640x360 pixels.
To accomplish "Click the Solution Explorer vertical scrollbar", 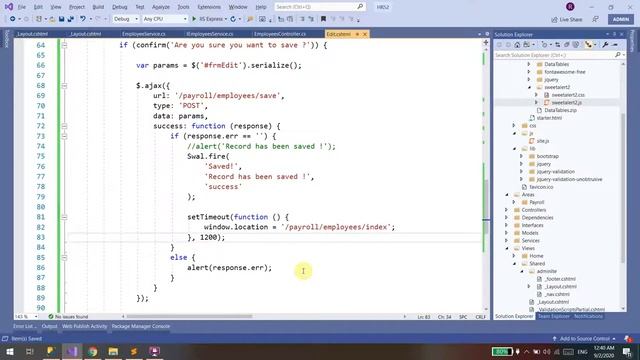I will point(623,188).
